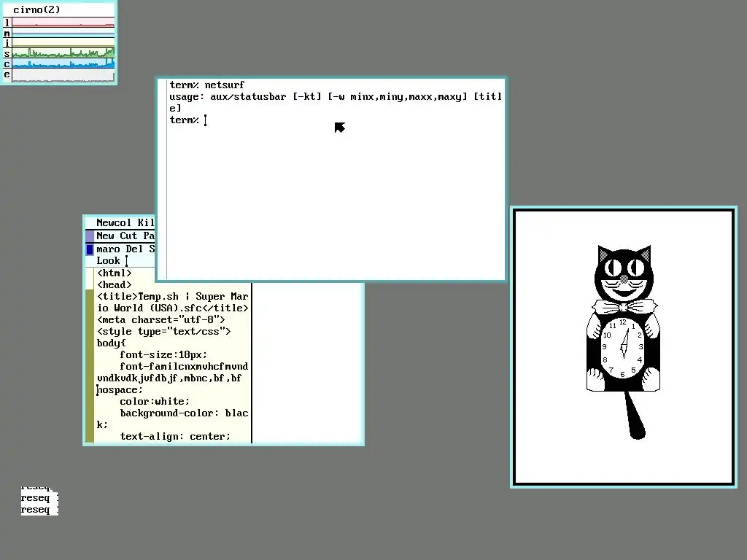Click the 'm' memory graph row in stats
747x560 pixels.
pyautogui.click(x=63, y=33)
